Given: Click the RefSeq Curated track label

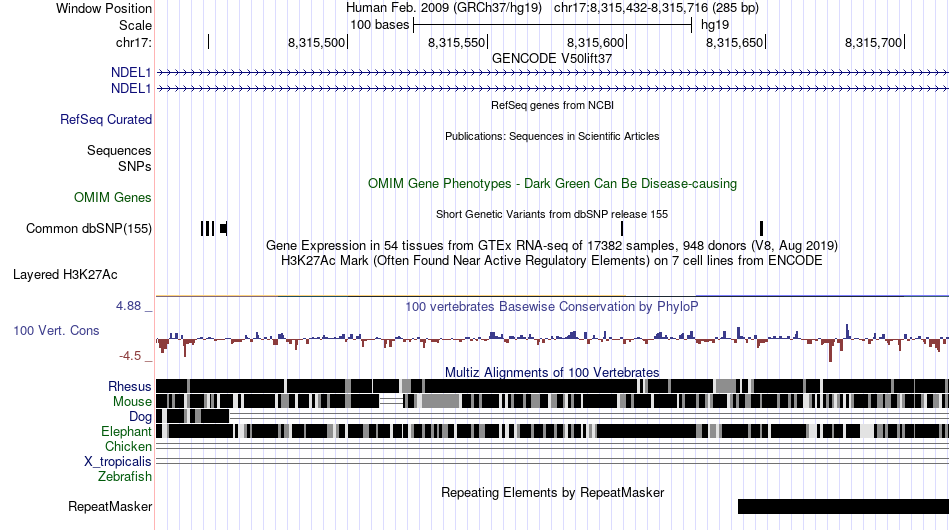Looking at the screenshot, I should (x=106, y=119).
